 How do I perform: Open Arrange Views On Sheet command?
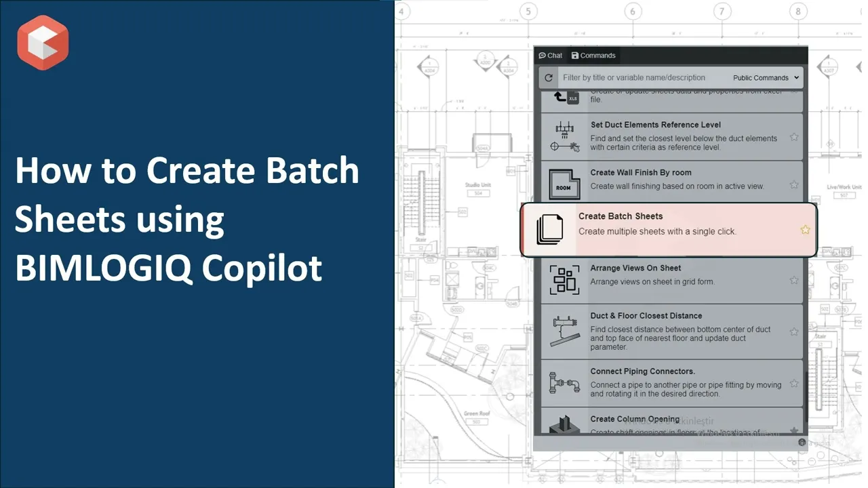tap(671, 280)
